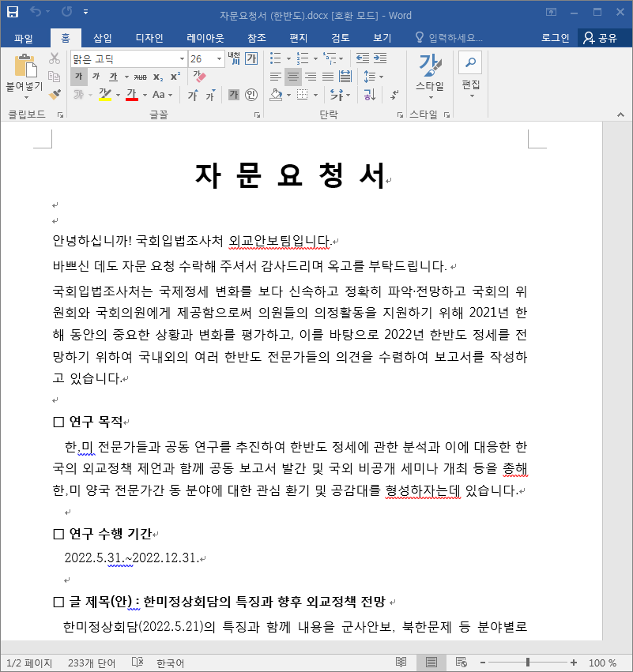Open the 스타일 styles gallery button
This screenshot has width=633, height=672.
[429, 77]
